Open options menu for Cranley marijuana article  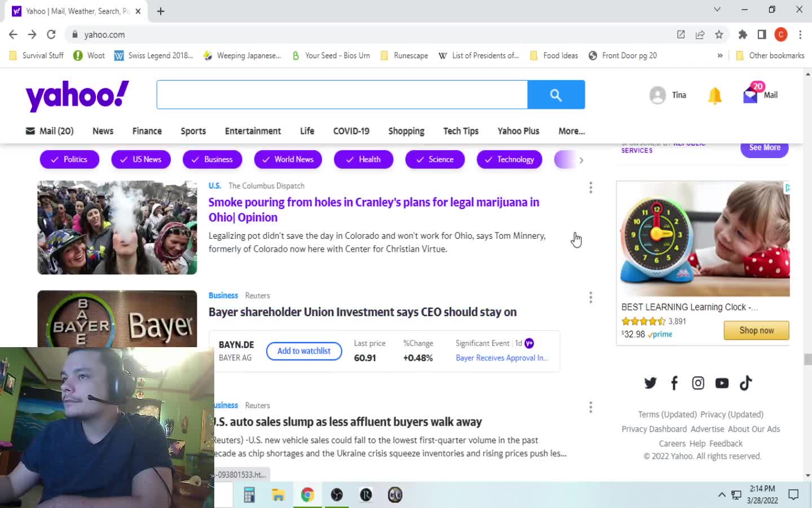click(x=590, y=187)
